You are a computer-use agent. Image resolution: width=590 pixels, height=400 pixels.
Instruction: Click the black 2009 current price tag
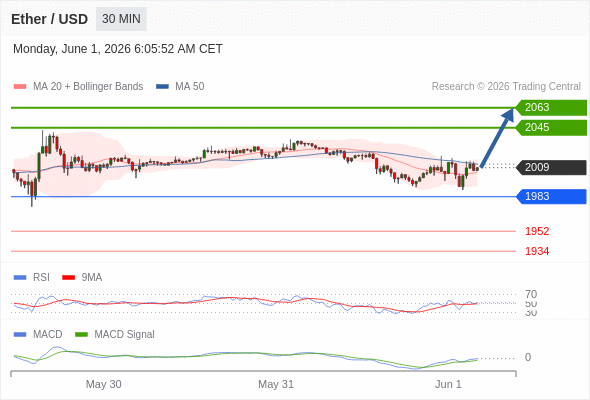pos(551,167)
